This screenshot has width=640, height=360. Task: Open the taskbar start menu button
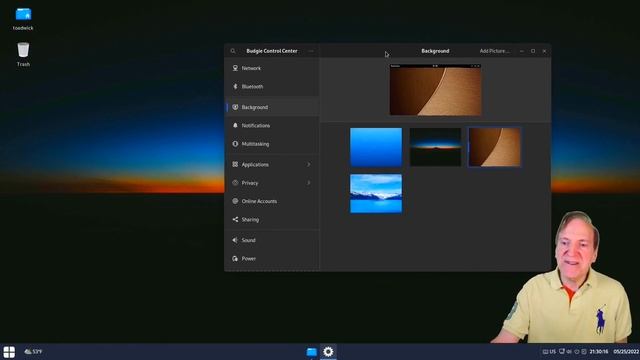point(9,351)
